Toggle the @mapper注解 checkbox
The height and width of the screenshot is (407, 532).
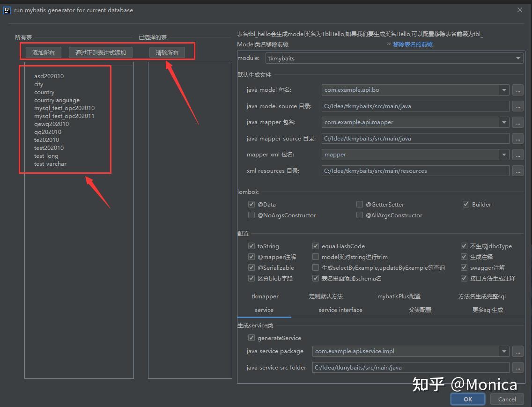251,257
